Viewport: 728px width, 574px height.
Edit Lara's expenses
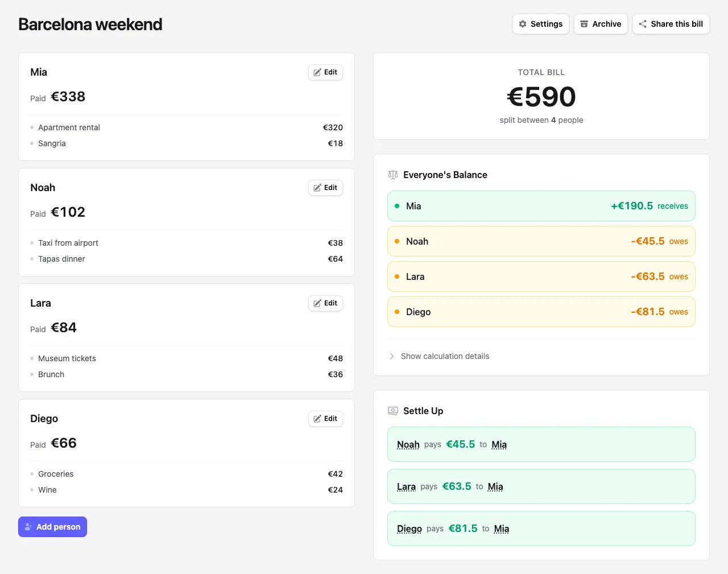click(x=325, y=303)
